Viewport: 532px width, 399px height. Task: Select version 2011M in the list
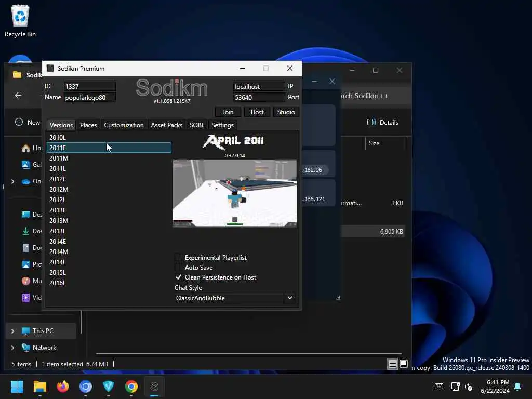point(109,158)
